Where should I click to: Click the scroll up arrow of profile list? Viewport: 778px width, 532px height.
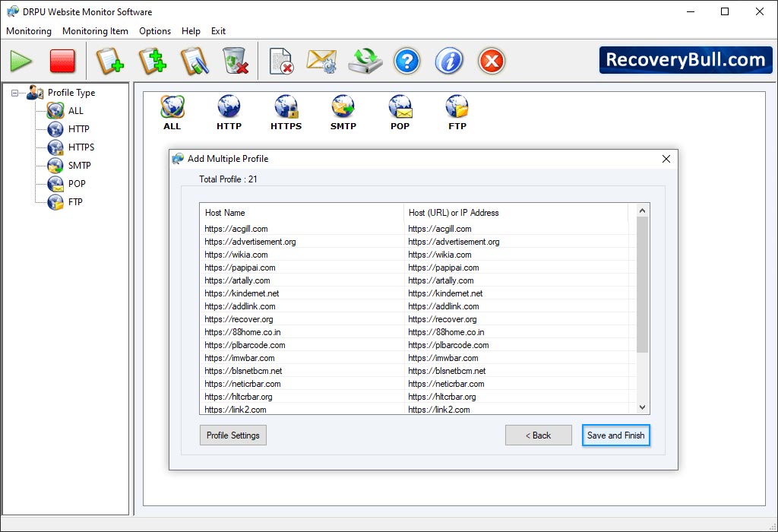[x=642, y=211]
